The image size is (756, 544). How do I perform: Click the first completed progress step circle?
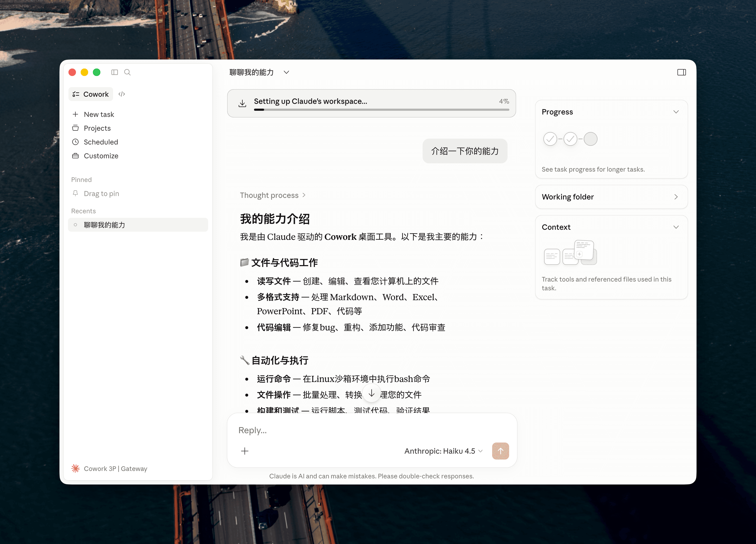[550, 139]
